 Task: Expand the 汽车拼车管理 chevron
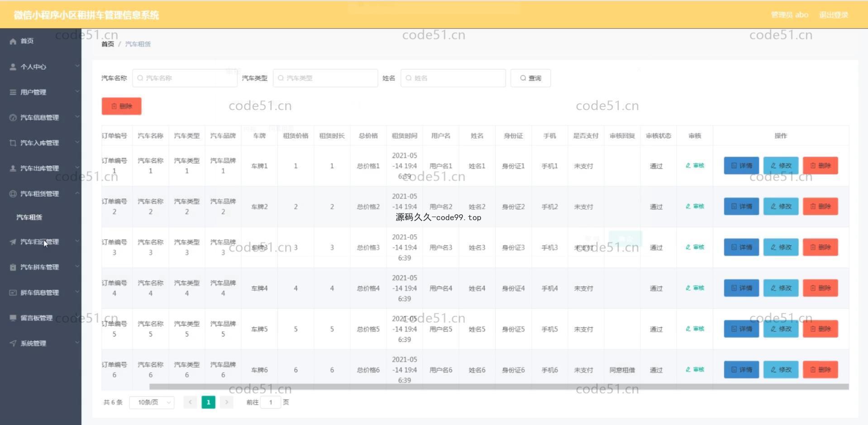[77, 266]
